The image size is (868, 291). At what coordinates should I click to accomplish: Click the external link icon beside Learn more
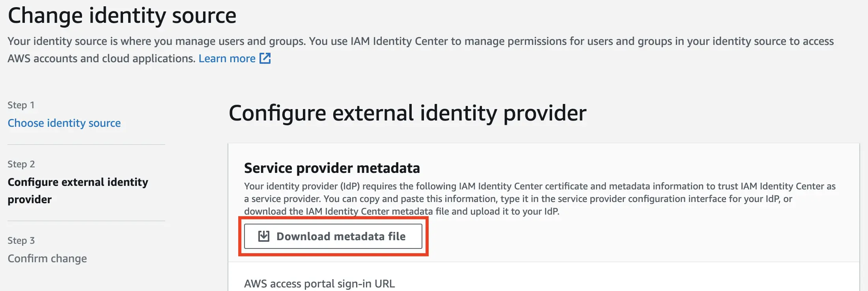(265, 59)
